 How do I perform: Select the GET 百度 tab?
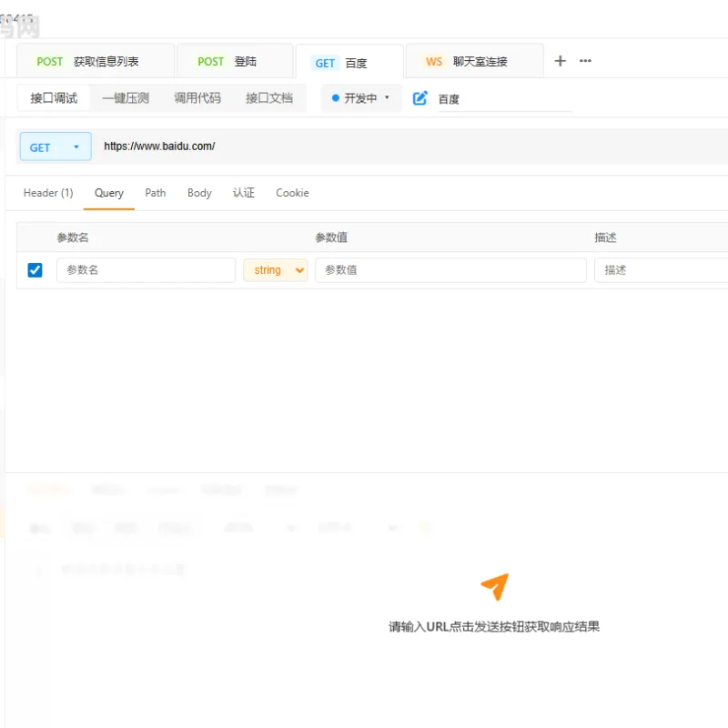tap(349, 62)
